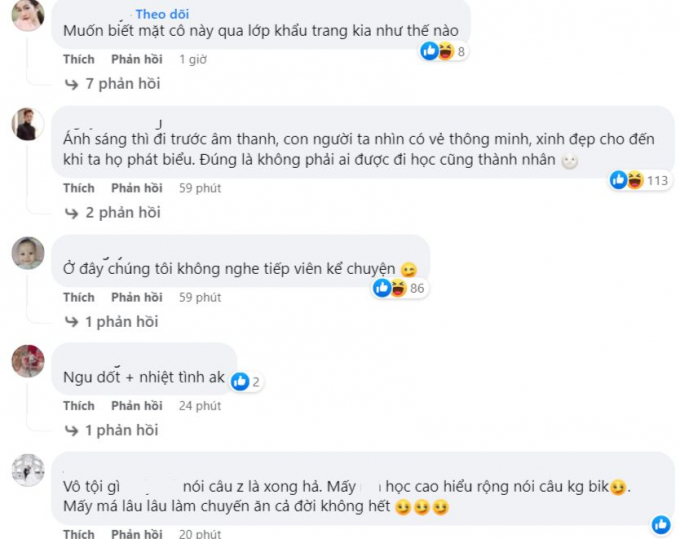Click the haha reaction icon beside count 86
Image resolution: width=680 pixels, height=539 pixels.
[x=398, y=288]
